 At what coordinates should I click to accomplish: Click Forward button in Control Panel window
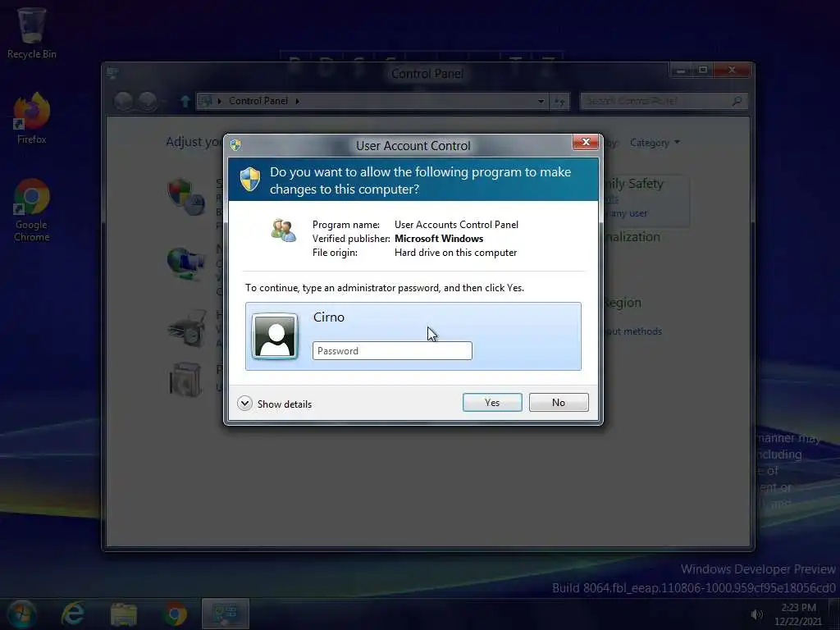click(x=148, y=101)
